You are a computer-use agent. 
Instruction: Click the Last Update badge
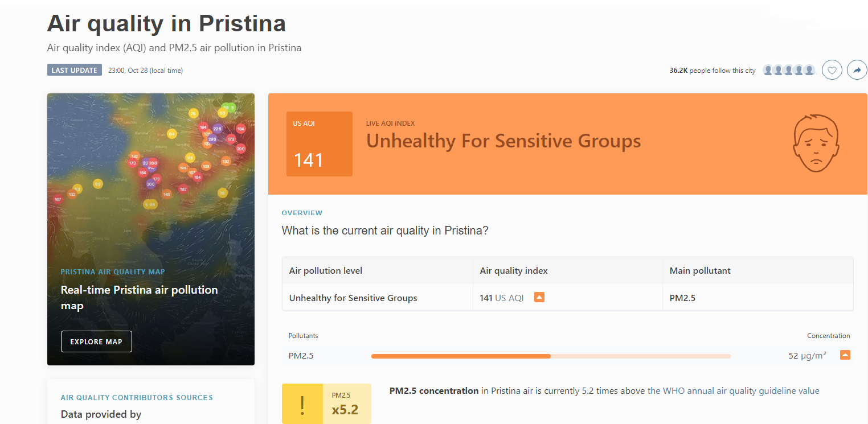click(x=75, y=71)
